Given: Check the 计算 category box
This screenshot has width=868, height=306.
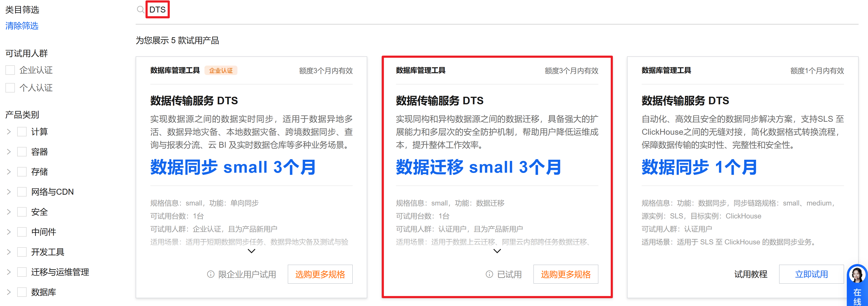Looking at the screenshot, I should click(x=22, y=132).
